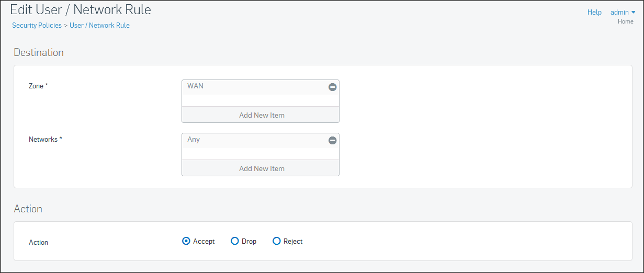The height and width of the screenshot is (273, 644).
Task: Click the Action label beside the radio buttons
Action: coord(38,243)
